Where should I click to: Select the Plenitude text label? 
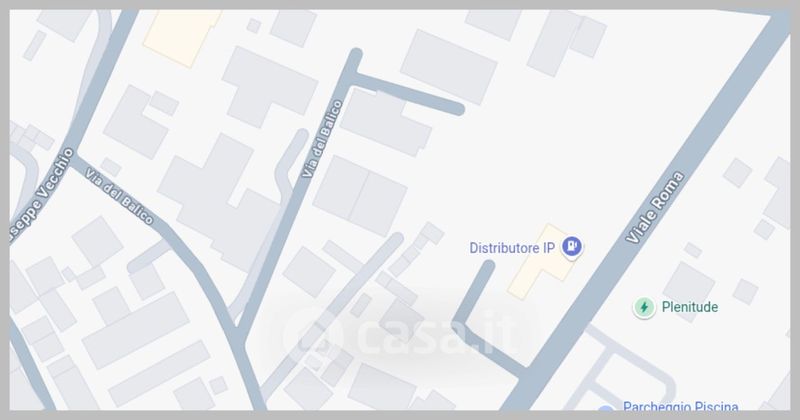(689, 307)
